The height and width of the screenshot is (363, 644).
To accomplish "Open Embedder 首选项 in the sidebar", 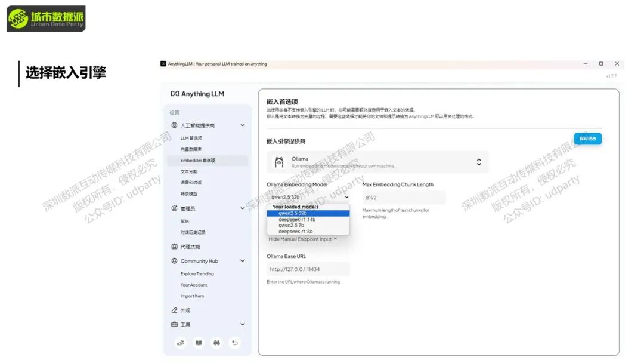I will (x=208, y=161).
